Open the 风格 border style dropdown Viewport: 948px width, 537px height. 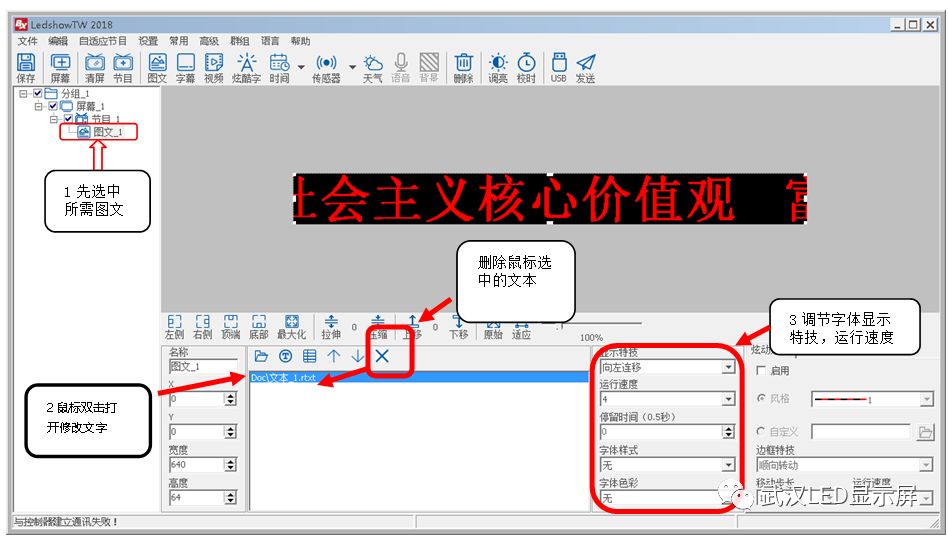tap(926, 399)
